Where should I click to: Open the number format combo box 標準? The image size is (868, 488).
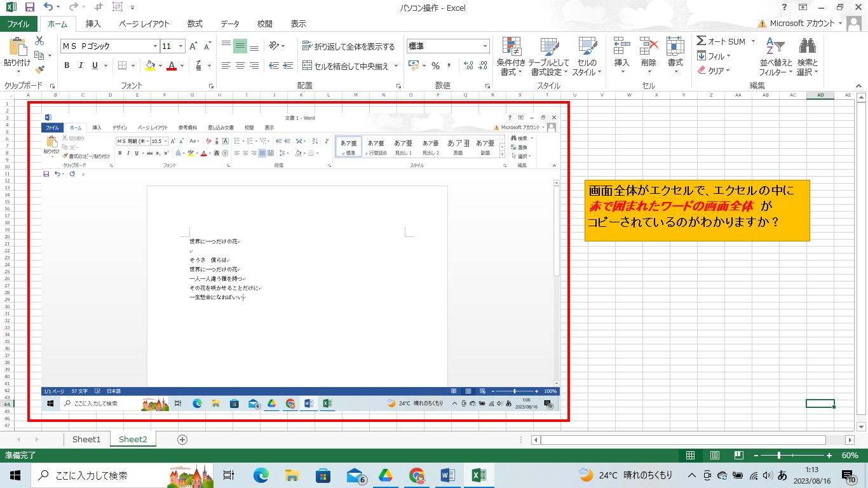tap(448, 46)
